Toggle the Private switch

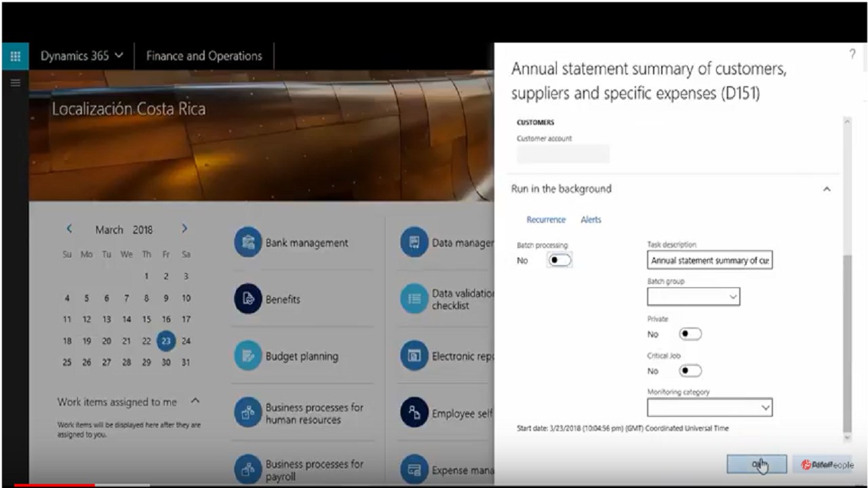click(x=690, y=334)
